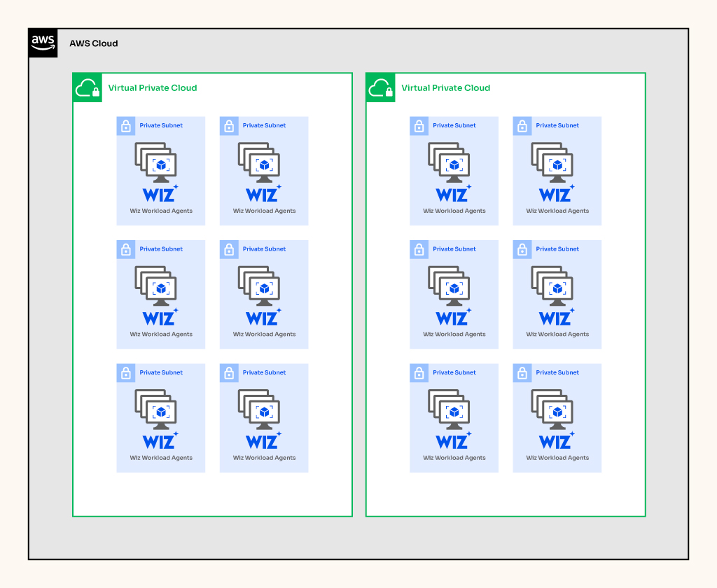Click the WIZ logo in the right VPC's middle-left subnet
Viewport: 717px width, 588px height.
(454, 317)
